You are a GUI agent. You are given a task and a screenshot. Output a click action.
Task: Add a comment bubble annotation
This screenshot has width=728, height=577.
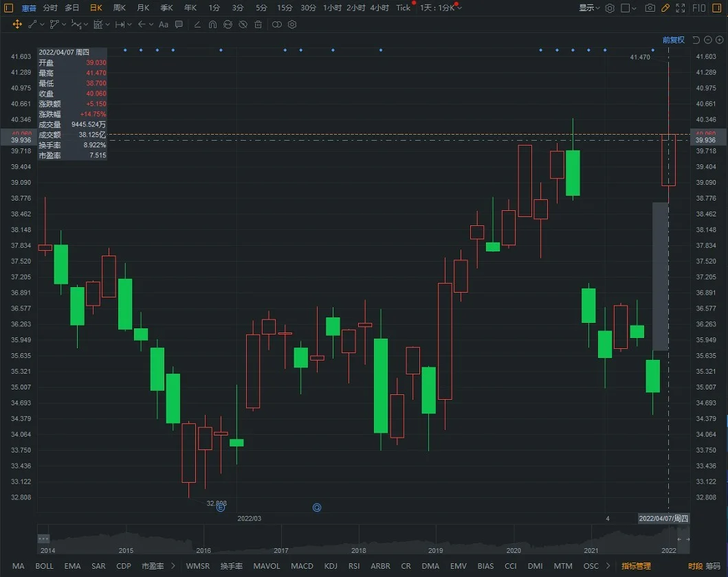point(179,25)
